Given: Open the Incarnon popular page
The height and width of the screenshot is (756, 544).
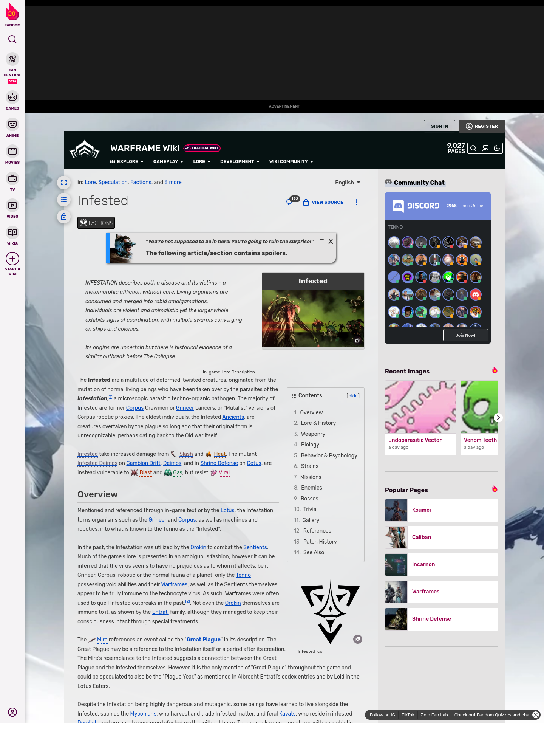Looking at the screenshot, I should point(442,565).
